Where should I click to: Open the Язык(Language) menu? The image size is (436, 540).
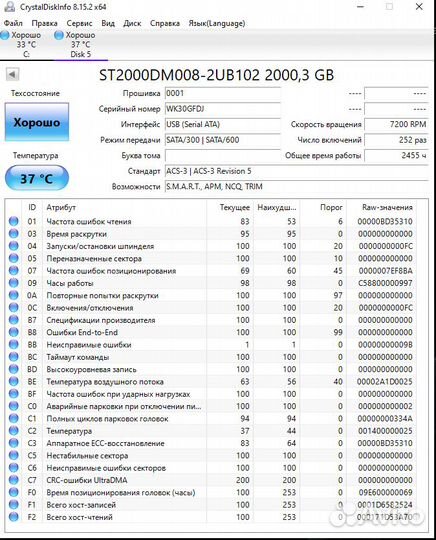(217, 23)
